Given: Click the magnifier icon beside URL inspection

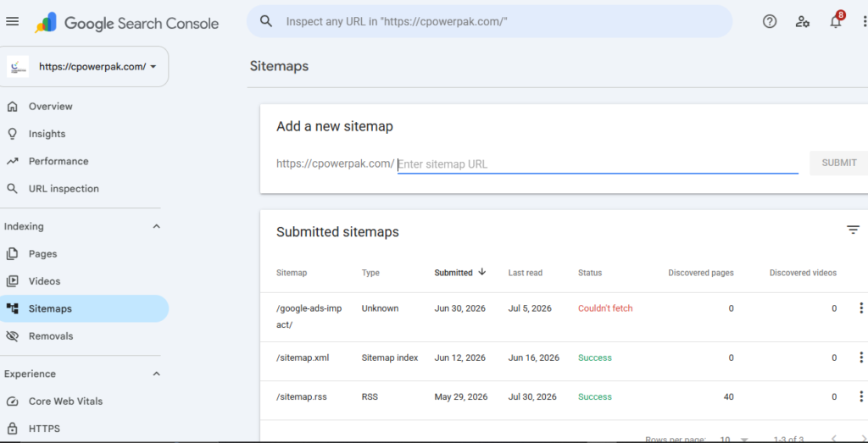Looking at the screenshot, I should 12,189.
